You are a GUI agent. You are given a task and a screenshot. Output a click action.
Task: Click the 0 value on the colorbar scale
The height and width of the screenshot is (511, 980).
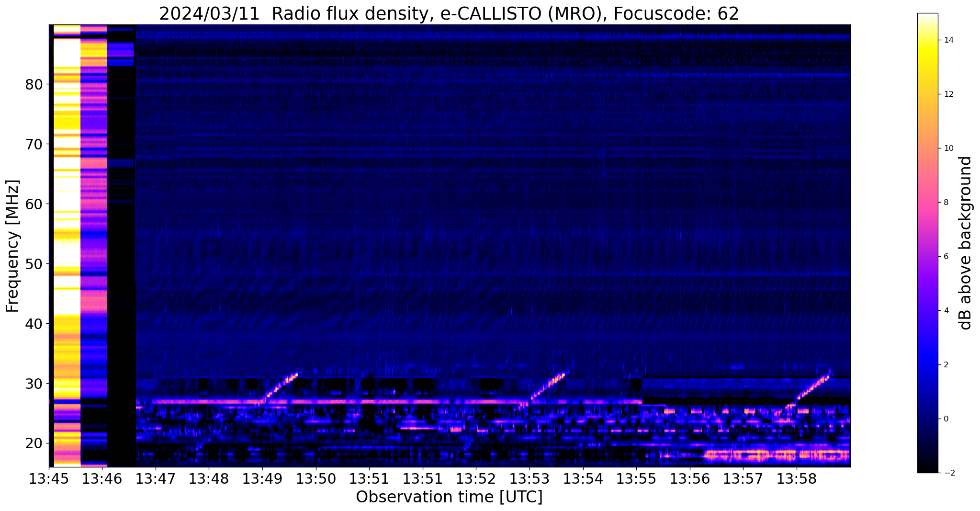[x=946, y=419]
